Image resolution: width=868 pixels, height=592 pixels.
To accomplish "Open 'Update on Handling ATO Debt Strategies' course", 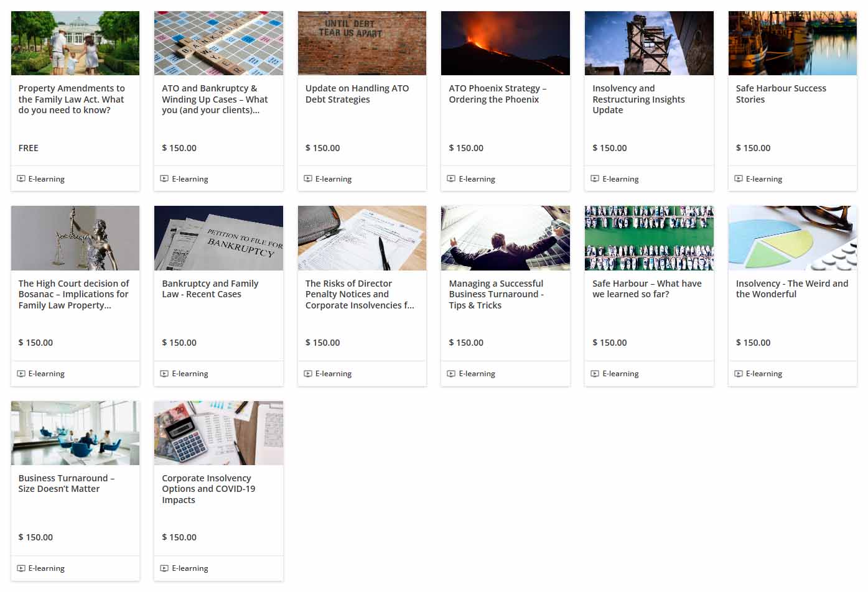I will point(357,94).
